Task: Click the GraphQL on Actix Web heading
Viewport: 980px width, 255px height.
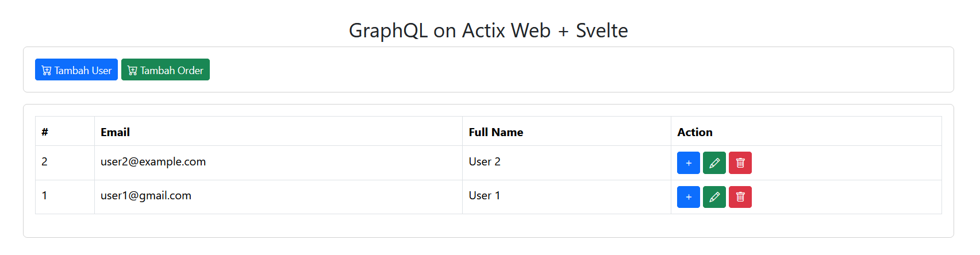Action: (489, 30)
